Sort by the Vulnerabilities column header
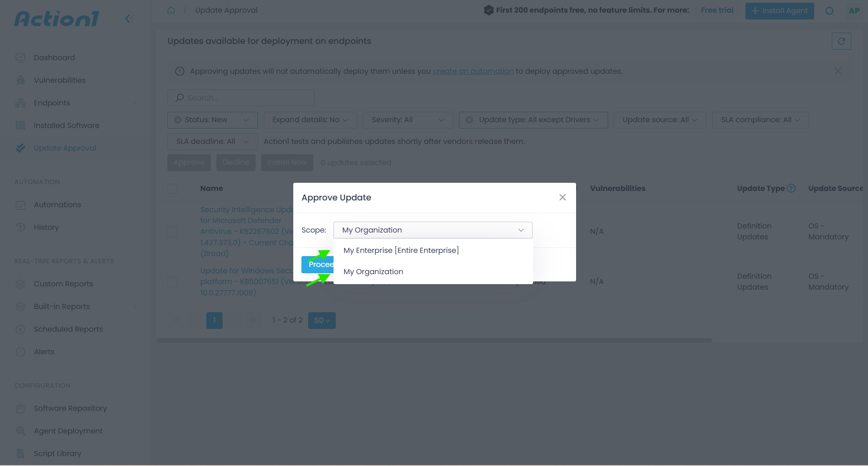 tap(617, 188)
